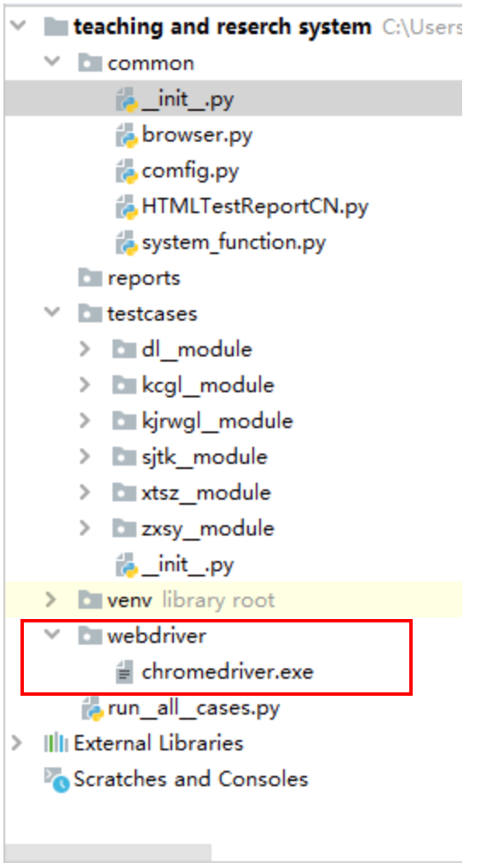This screenshot has width=486, height=868.
Task: Open comfig.py file
Action: [x=190, y=171]
